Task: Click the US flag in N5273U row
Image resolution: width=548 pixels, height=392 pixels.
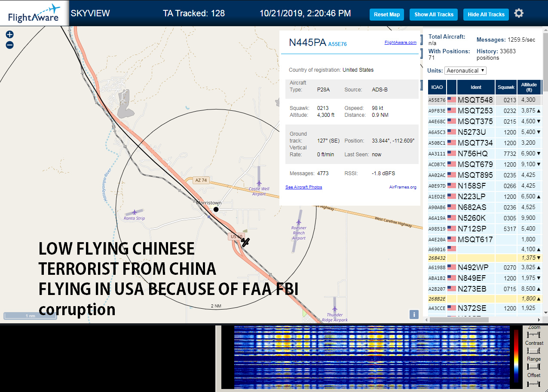Action: tap(452, 132)
